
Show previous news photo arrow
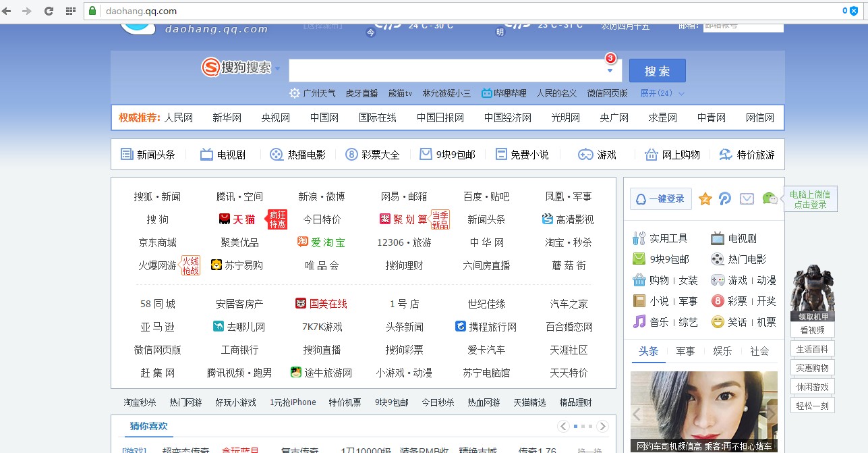(637, 414)
